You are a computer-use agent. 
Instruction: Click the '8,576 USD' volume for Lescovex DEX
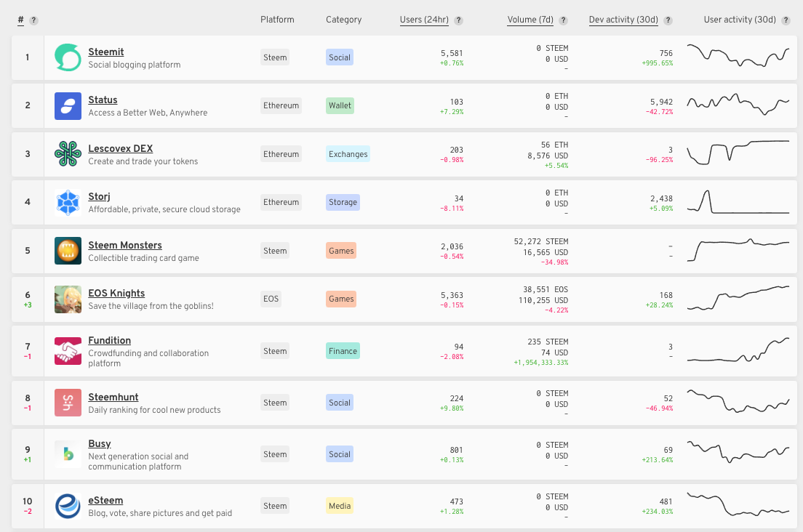tap(548, 156)
